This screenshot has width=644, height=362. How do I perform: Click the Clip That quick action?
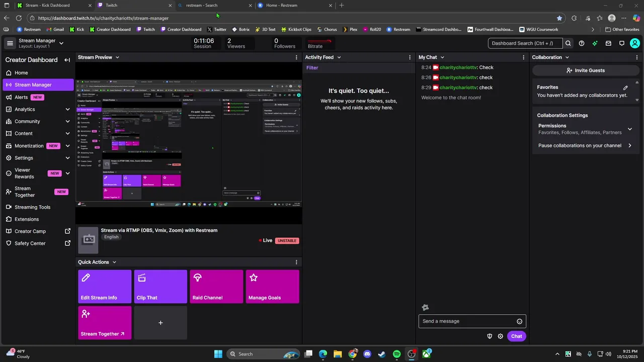pos(160,287)
